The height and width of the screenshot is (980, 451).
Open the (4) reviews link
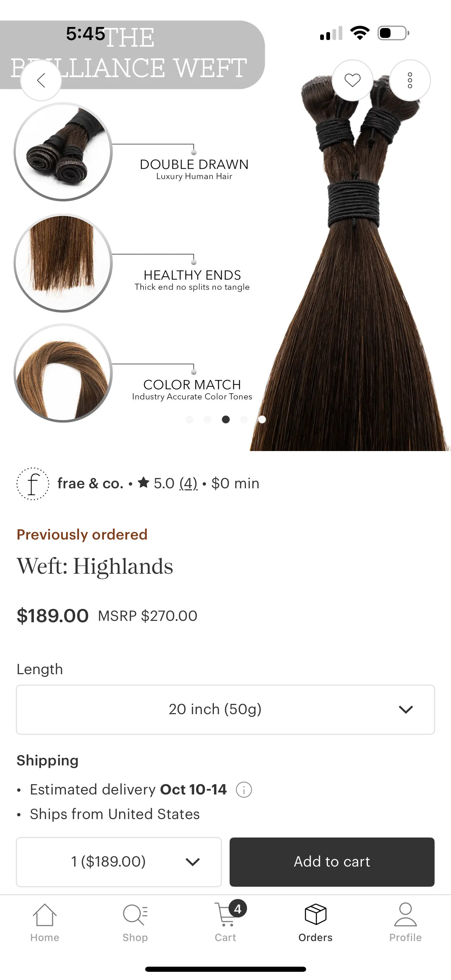pyautogui.click(x=188, y=484)
